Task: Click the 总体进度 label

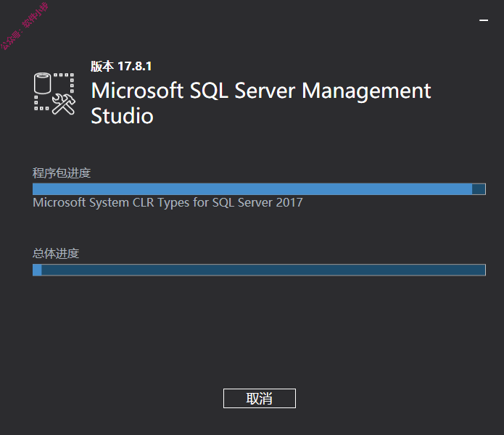Action: [x=56, y=254]
